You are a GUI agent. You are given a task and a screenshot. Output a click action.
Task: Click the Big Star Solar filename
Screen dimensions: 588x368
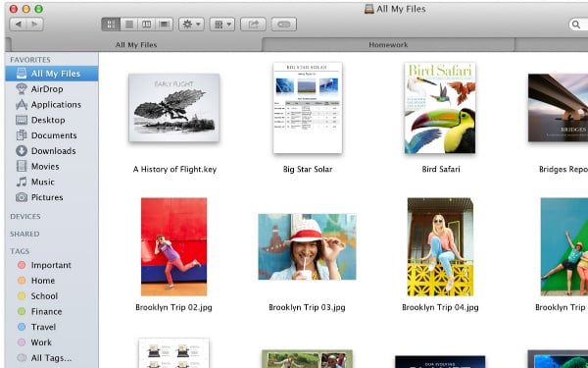click(x=308, y=170)
